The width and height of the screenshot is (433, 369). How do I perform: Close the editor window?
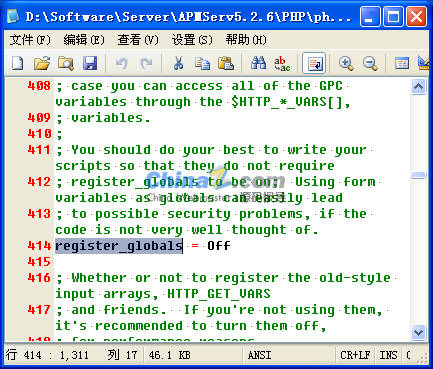click(416, 16)
